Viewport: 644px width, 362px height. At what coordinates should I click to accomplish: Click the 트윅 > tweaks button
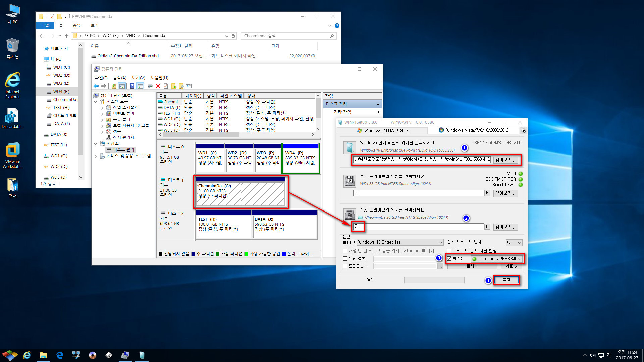point(472,266)
